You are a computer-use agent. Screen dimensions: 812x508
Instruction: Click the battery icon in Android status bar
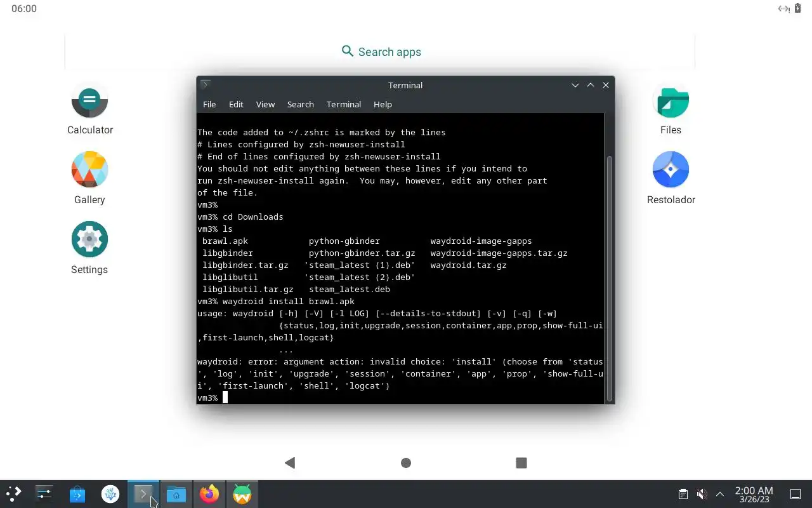tap(798, 8)
